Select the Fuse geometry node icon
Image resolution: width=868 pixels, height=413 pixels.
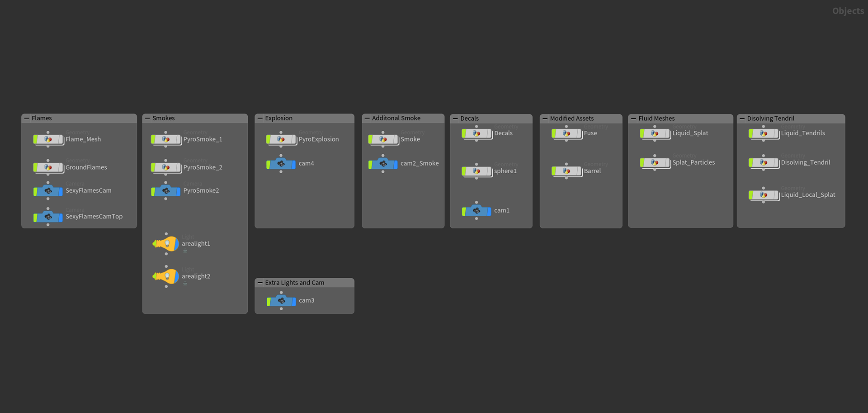coord(566,133)
